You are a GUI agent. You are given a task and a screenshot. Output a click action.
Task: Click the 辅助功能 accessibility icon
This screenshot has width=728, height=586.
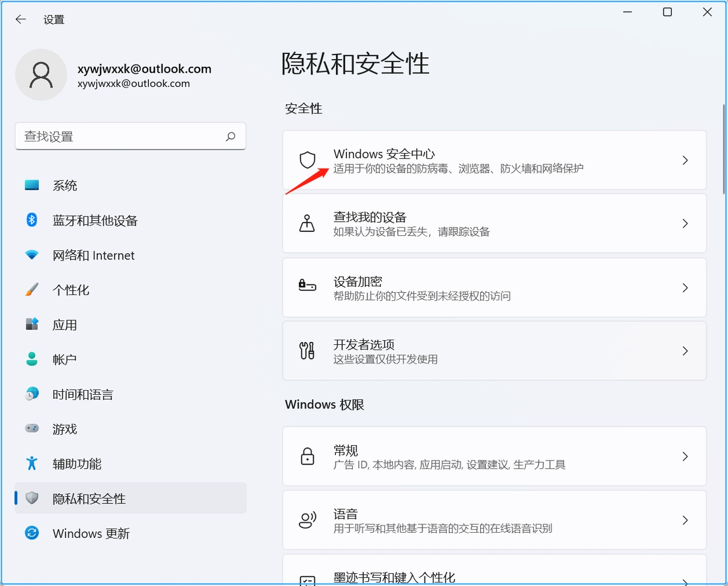click(x=32, y=463)
